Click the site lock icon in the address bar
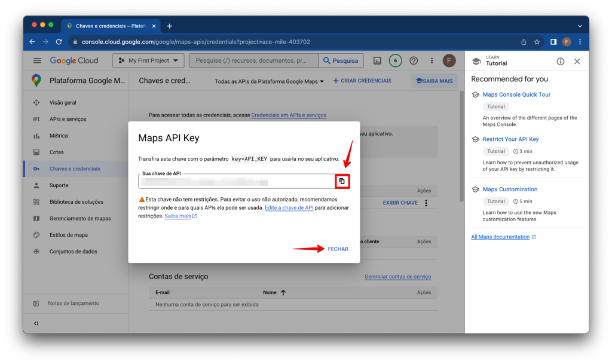 coord(75,42)
